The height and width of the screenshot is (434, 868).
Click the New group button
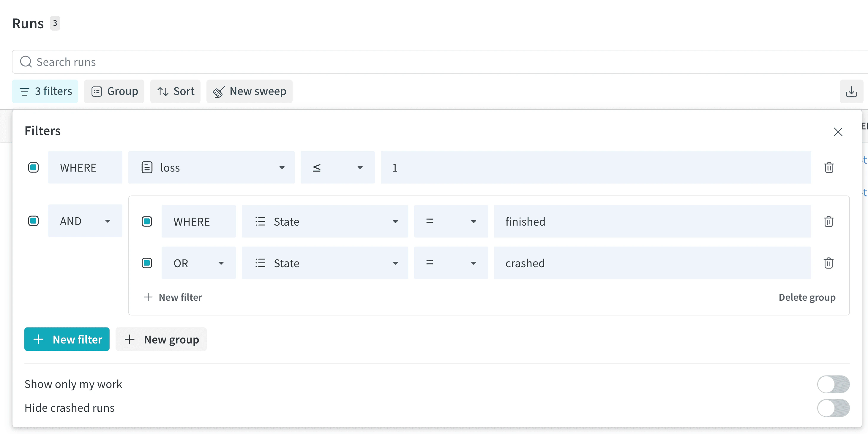(x=161, y=339)
